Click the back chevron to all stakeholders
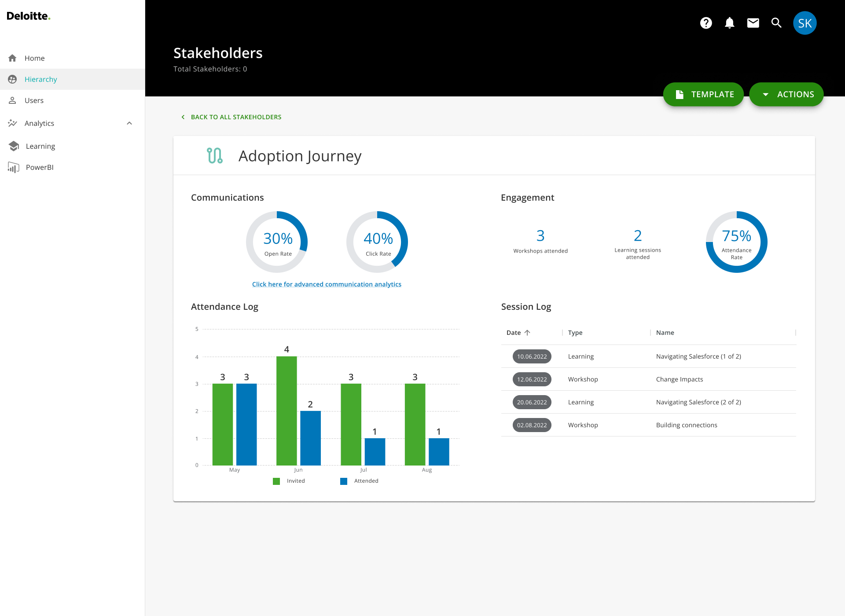This screenshot has height=616, width=845. click(x=183, y=117)
